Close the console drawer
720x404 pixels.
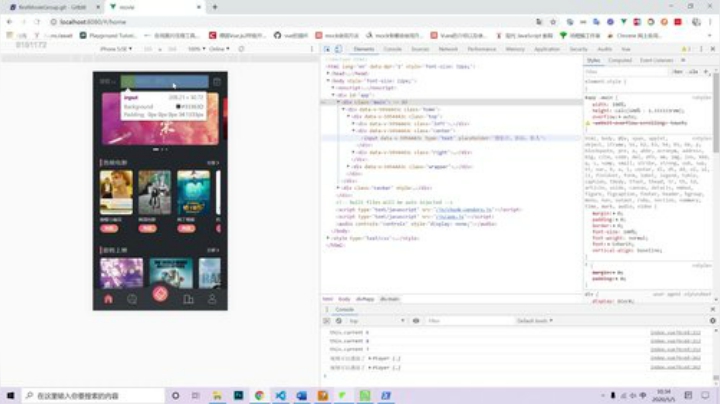pos(713,309)
